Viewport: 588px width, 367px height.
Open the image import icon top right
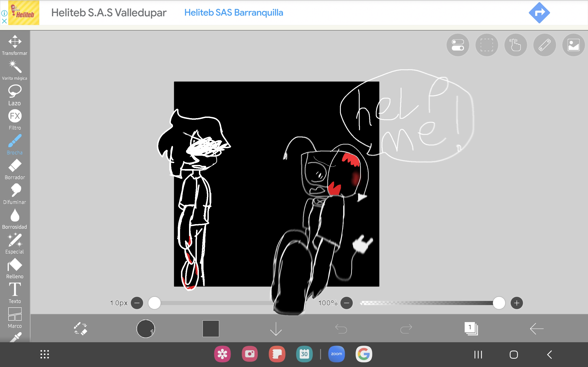(573, 45)
